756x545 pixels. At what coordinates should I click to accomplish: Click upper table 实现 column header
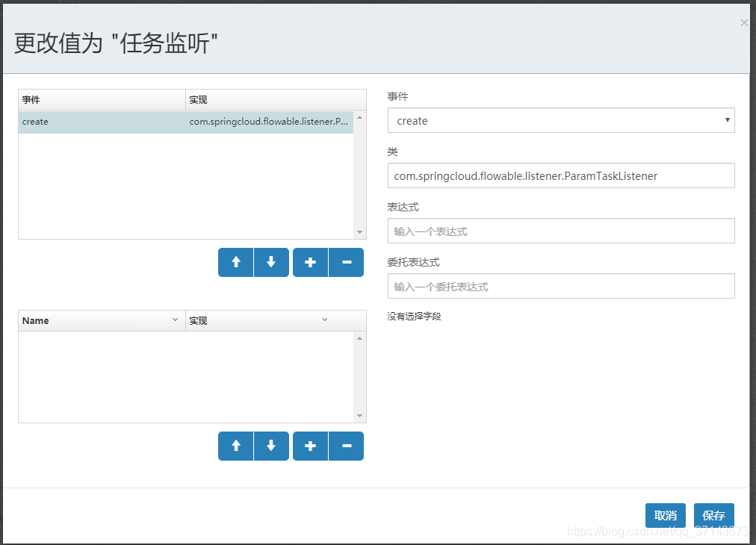tap(276, 100)
